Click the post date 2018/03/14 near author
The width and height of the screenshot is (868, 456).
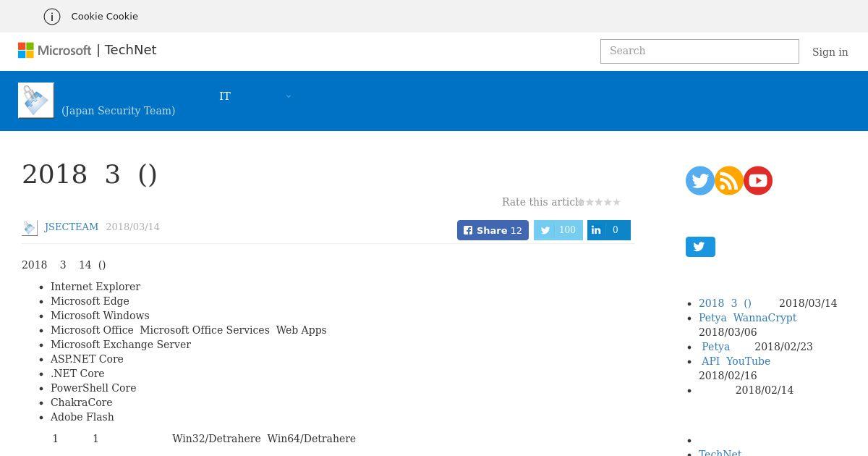click(x=132, y=227)
